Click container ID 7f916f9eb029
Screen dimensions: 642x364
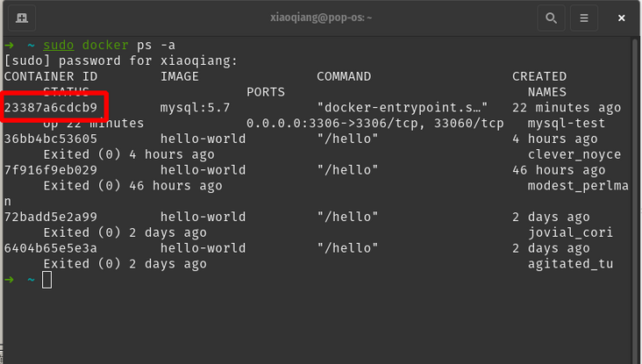point(51,170)
